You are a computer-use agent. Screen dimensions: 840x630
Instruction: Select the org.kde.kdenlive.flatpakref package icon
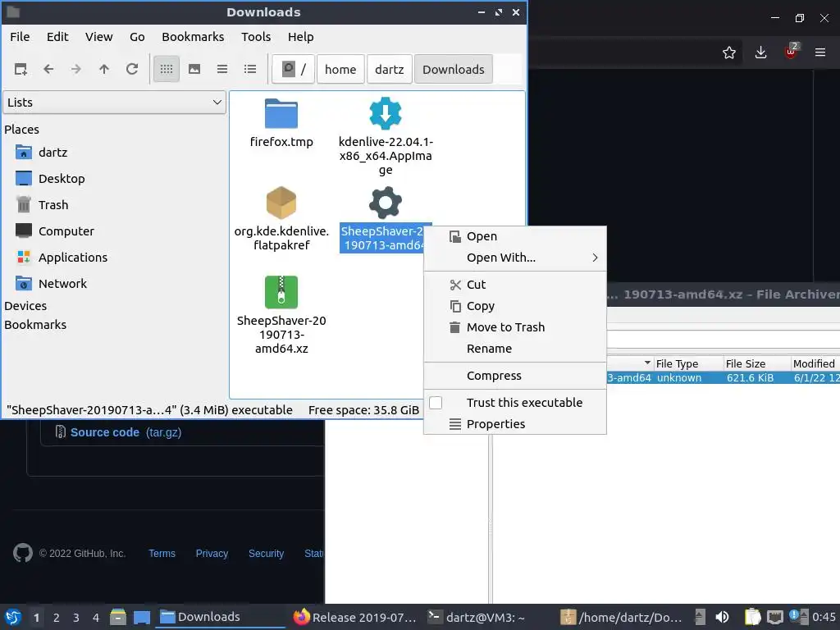pos(281,203)
